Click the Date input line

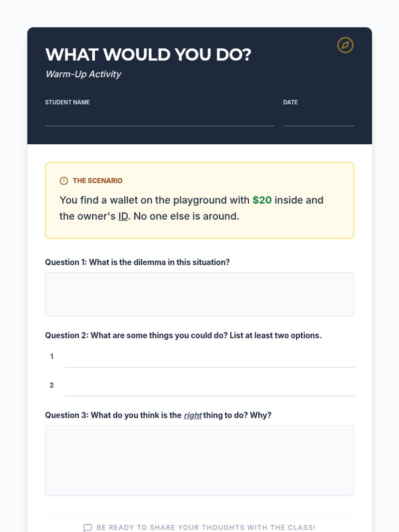pos(319,119)
